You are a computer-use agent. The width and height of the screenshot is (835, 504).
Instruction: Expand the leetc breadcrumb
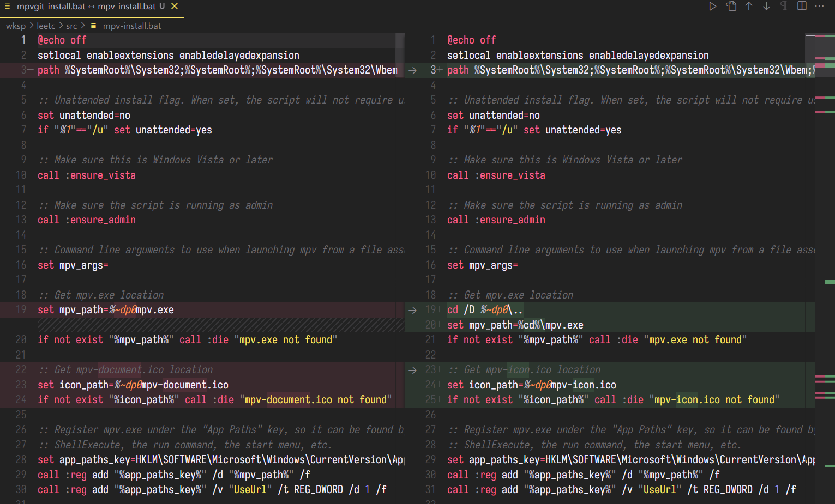pos(46,26)
